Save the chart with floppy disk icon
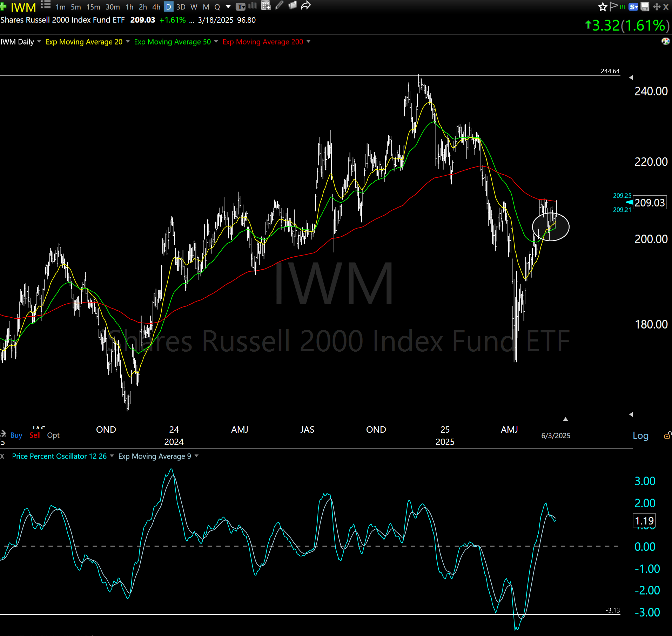The image size is (672, 636). 645,7
